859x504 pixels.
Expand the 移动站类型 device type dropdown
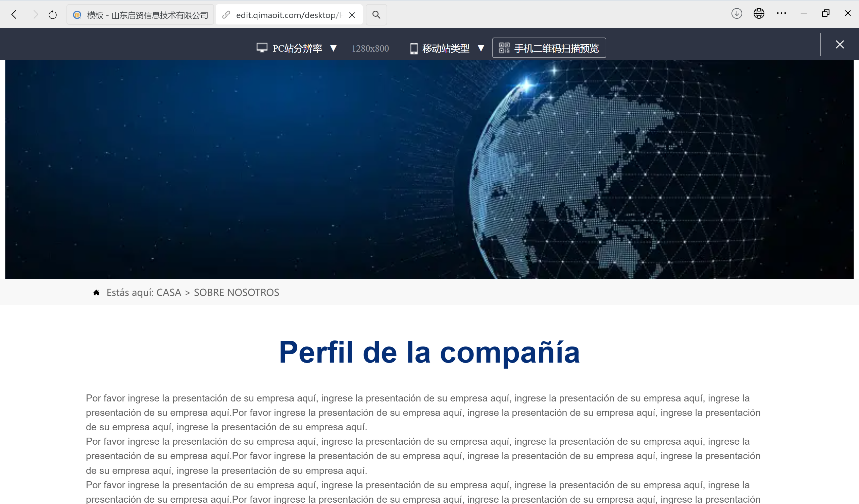click(x=482, y=48)
